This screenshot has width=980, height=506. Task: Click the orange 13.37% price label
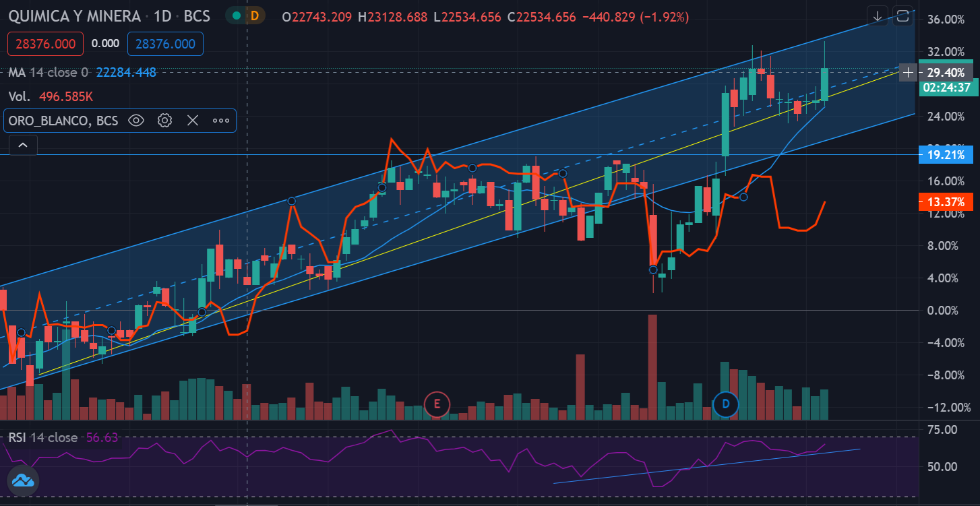tap(946, 202)
